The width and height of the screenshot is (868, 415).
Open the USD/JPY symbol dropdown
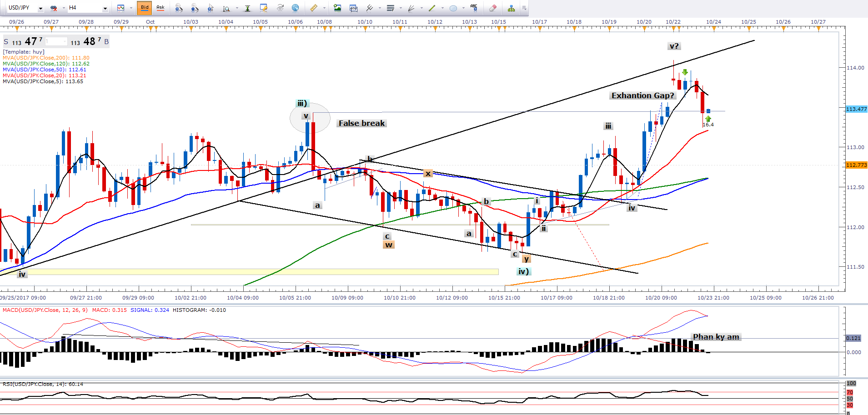(x=40, y=8)
